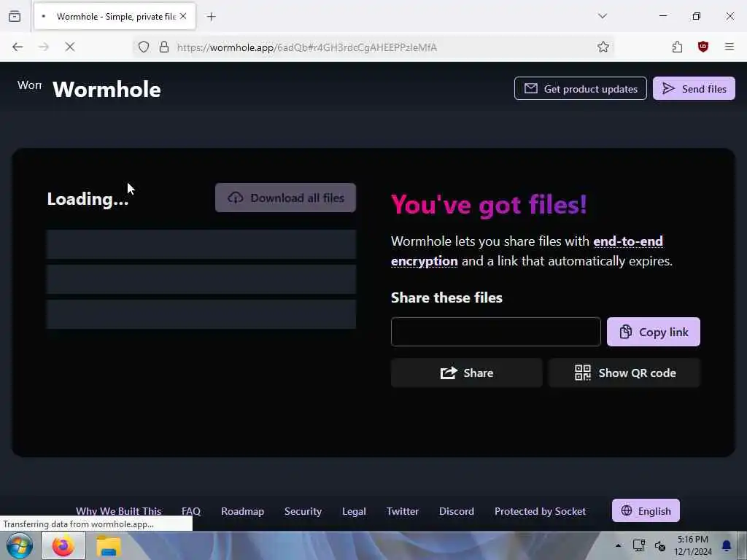Image resolution: width=747 pixels, height=560 pixels.
Task: Click the Send files button
Action: point(694,88)
